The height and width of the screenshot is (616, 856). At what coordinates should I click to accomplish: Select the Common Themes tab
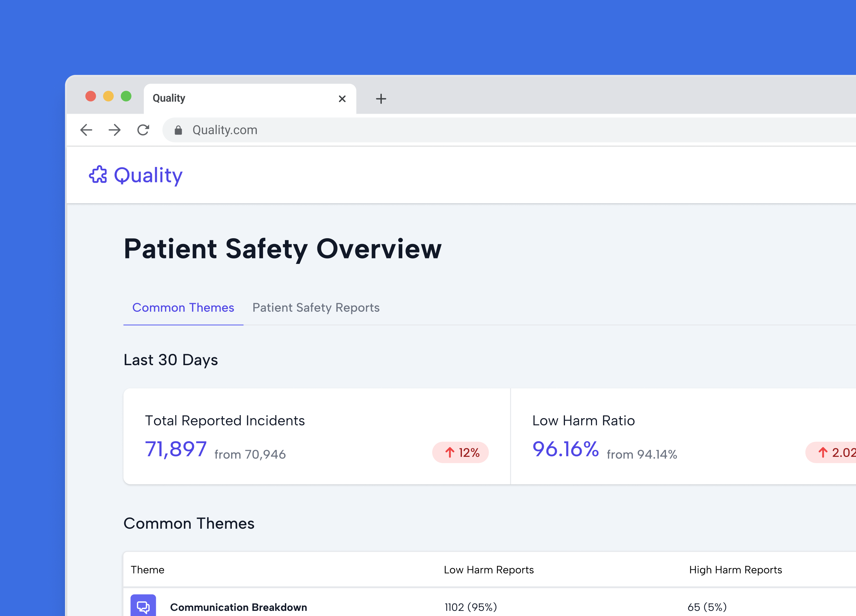(x=183, y=308)
